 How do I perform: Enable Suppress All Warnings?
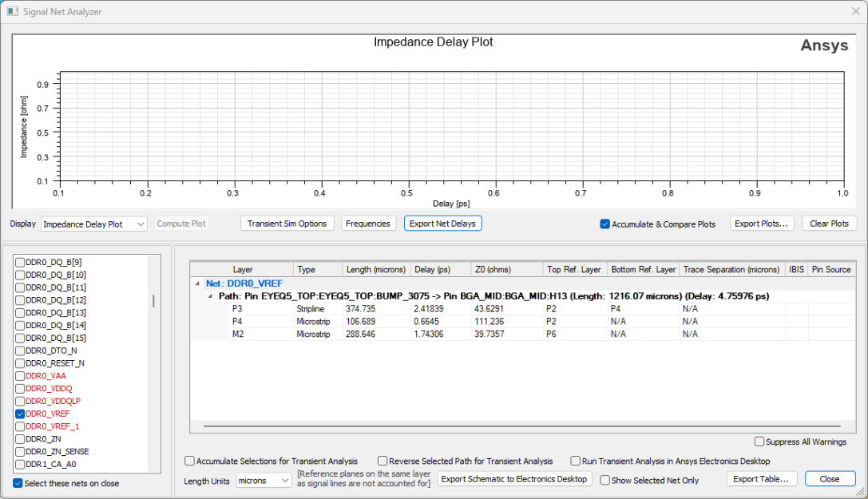(758, 442)
